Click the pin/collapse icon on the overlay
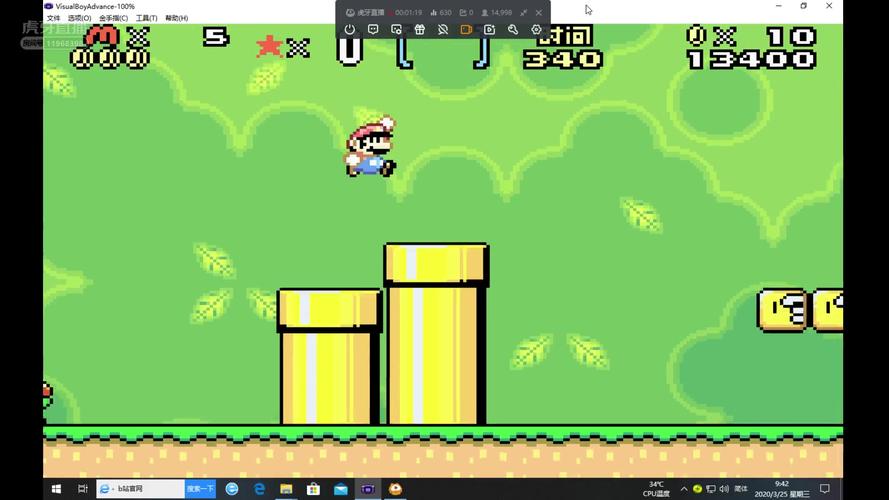The height and width of the screenshot is (500, 889). click(523, 12)
